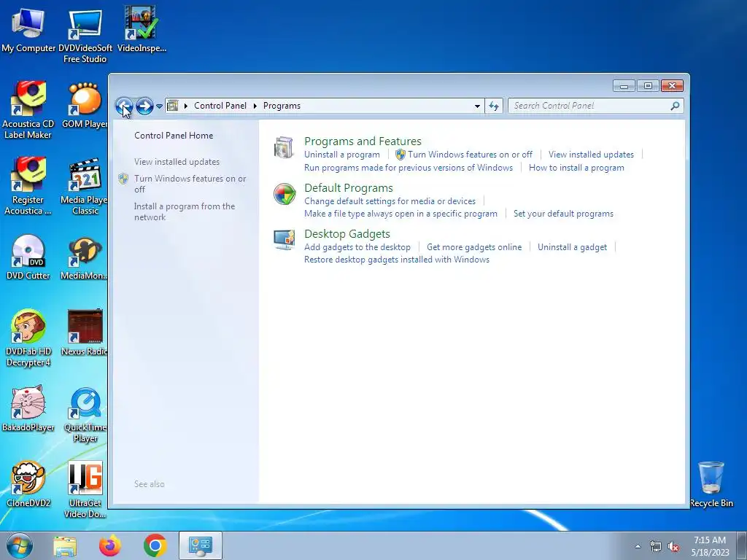Click the Back navigation arrow
Viewport: 747px width, 560px height.
tap(124, 106)
